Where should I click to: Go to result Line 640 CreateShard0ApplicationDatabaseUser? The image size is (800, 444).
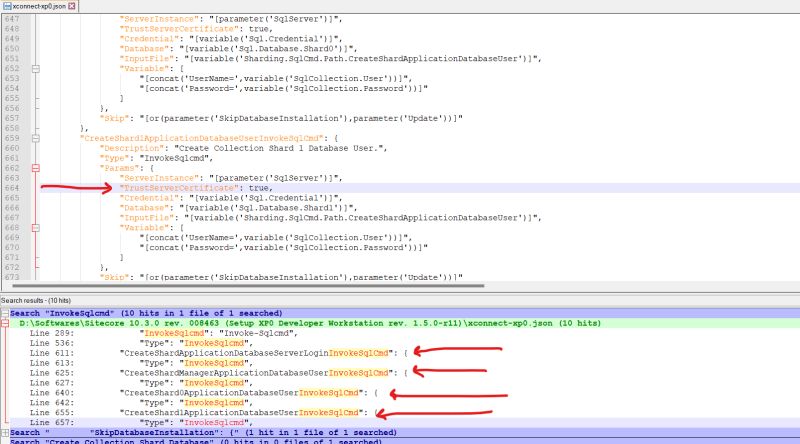tap(204, 393)
